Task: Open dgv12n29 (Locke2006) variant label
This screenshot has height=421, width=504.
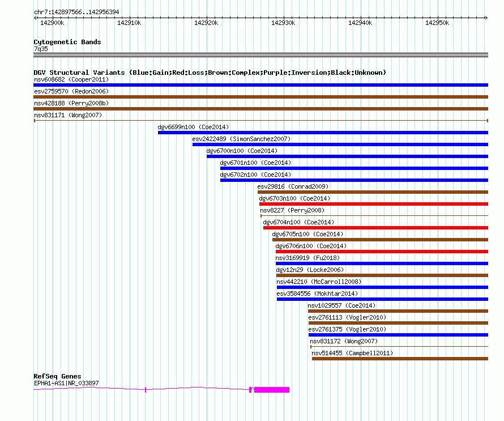Action: pos(310,270)
